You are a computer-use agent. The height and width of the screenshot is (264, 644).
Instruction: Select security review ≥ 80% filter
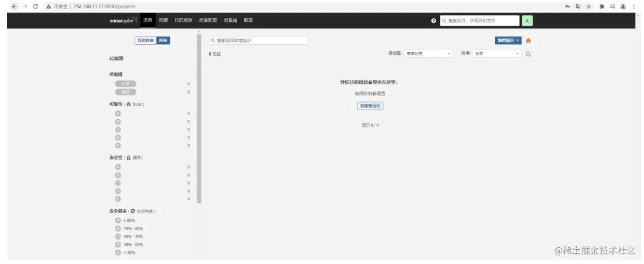point(125,220)
